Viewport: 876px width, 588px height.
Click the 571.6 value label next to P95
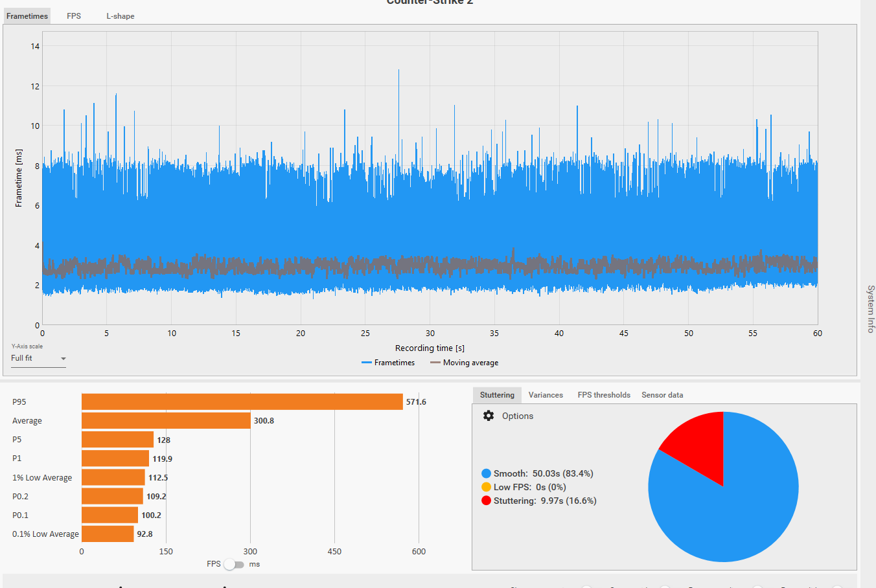pos(416,402)
